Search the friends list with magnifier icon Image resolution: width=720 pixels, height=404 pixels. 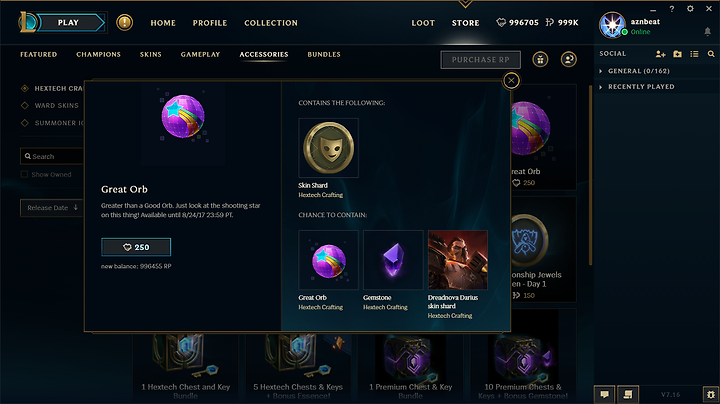[711, 54]
